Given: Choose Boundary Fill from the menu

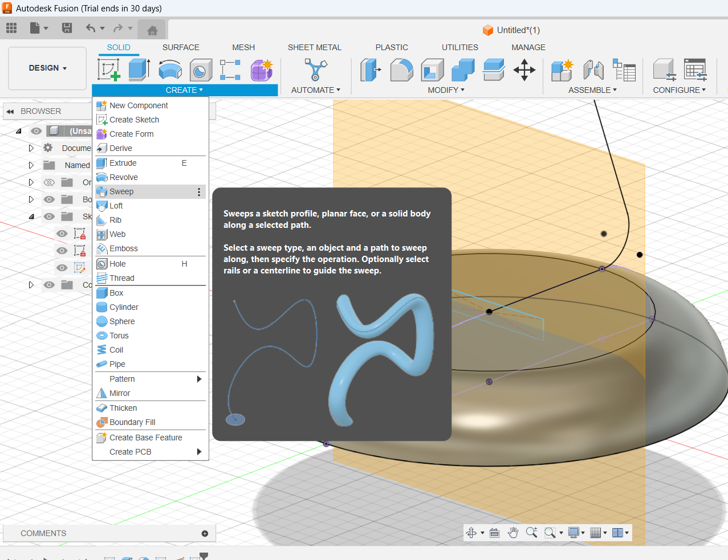Looking at the screenshot, I should click(151, 422).
